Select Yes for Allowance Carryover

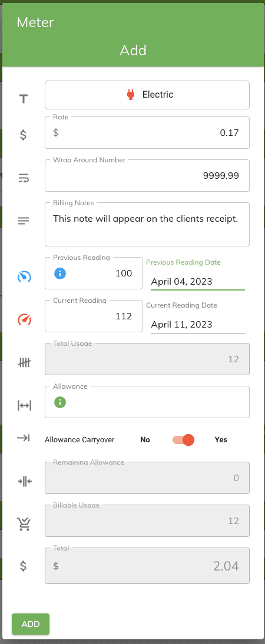[221, 440]
